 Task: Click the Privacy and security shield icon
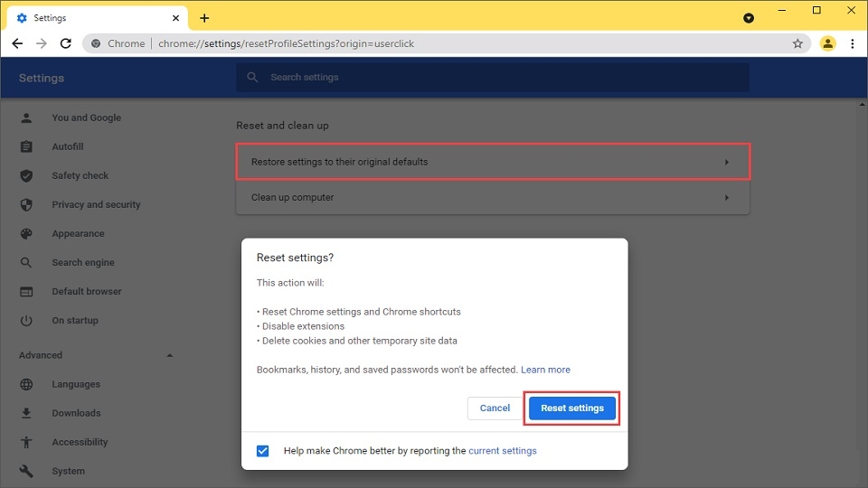click(26, 205)
